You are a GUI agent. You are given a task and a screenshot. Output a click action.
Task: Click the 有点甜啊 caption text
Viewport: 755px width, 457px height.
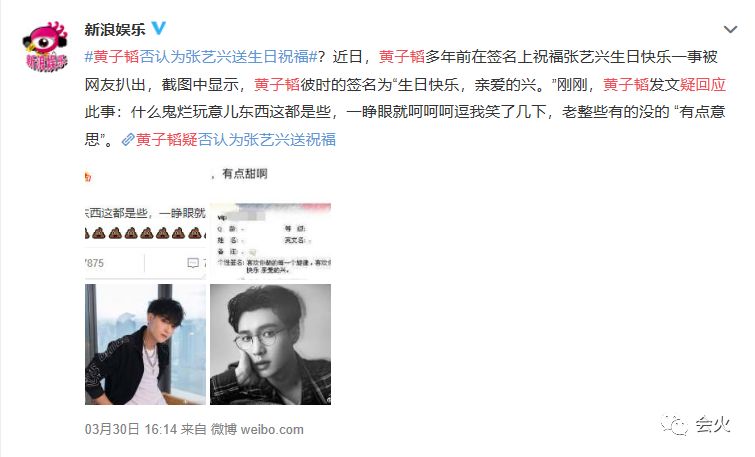coord(245,174)
